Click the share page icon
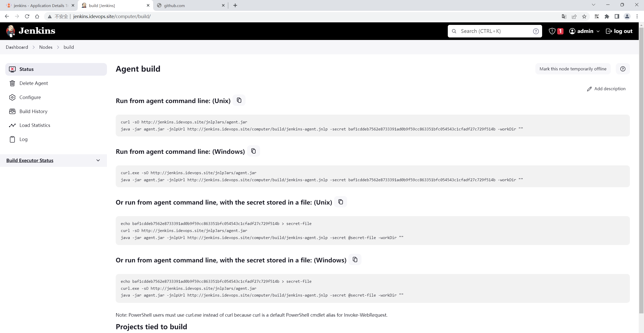Viewport: 644px width, 333px height. coord(574,16)
